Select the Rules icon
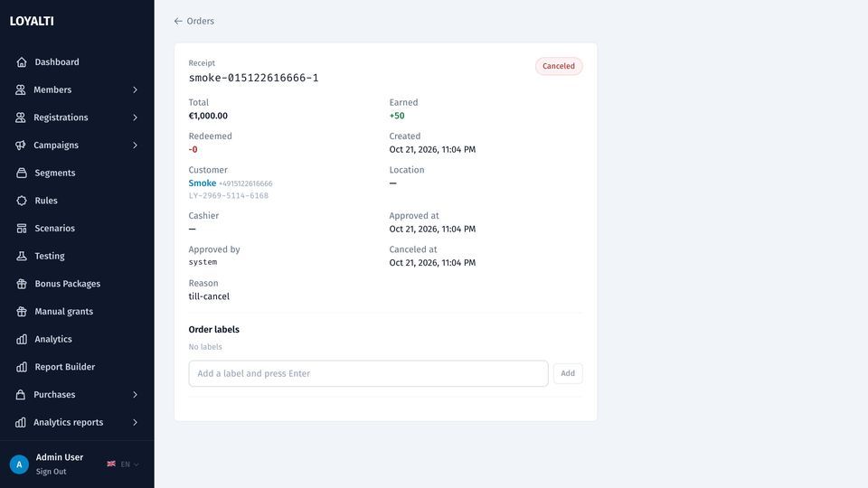This screenshot has height=488, width=868. pyautogui.click(x=22, y=201)
